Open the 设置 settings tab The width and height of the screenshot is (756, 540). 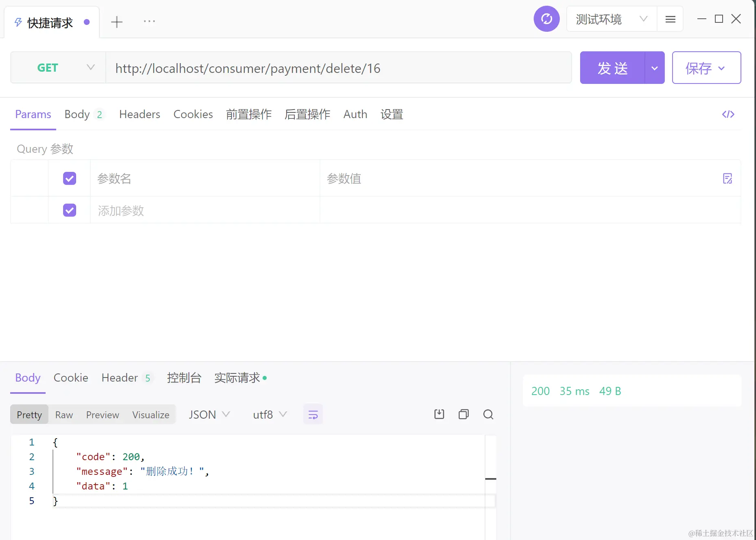click(x=392, y=114)
